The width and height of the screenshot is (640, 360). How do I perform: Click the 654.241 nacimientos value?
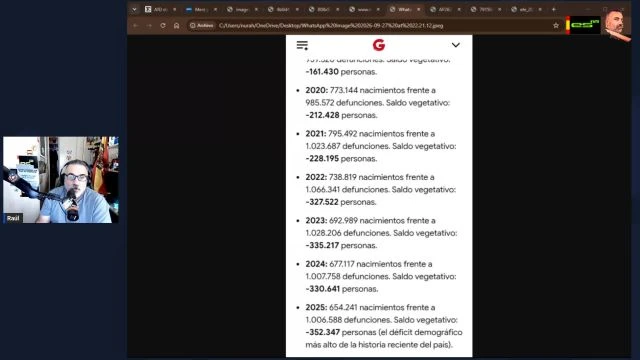[x=343, y=307]
